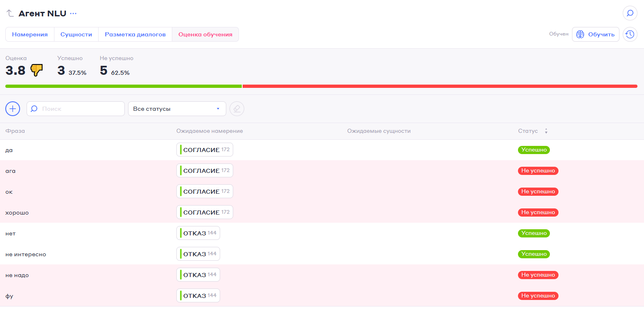Select the Оценка обучения tab
The height and width of the screenshot is (311, 644).
click(x=205, y=34)
